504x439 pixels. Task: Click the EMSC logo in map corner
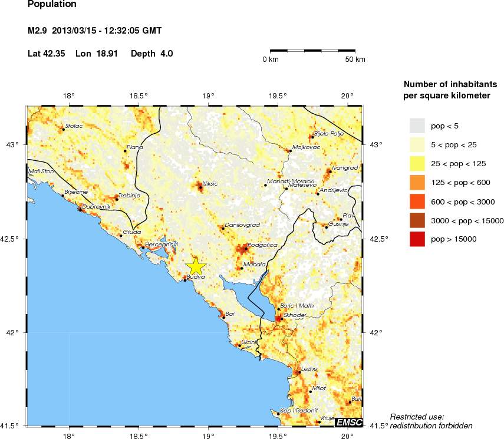(348, 421)
